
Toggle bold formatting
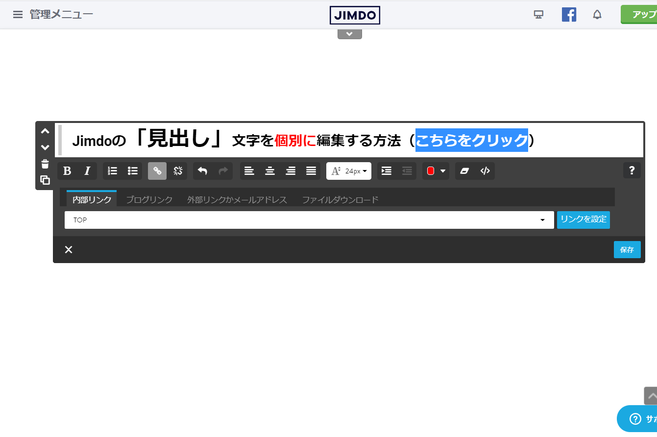tap(67, 171)
